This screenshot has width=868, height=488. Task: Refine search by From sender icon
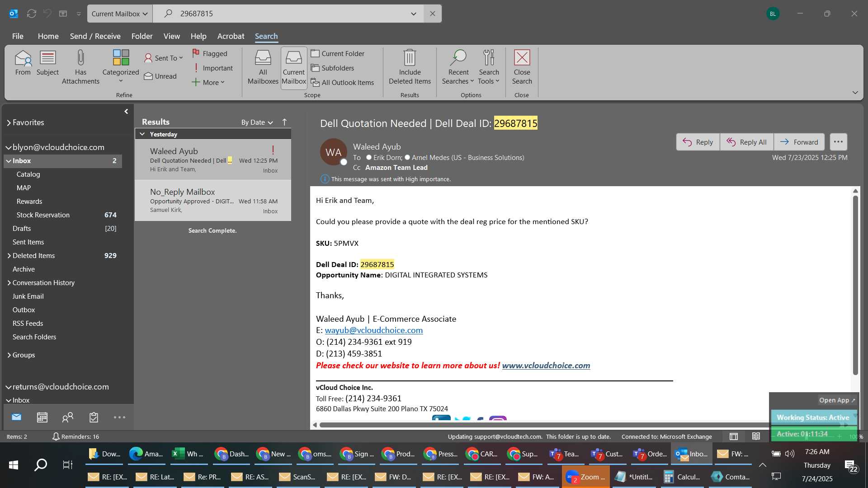[23, 63]
